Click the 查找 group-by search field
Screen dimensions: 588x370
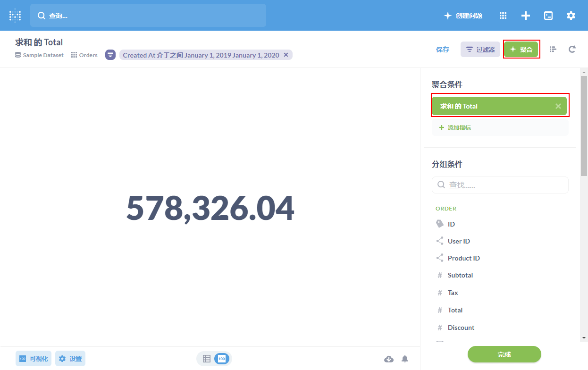tap(500, 185)
